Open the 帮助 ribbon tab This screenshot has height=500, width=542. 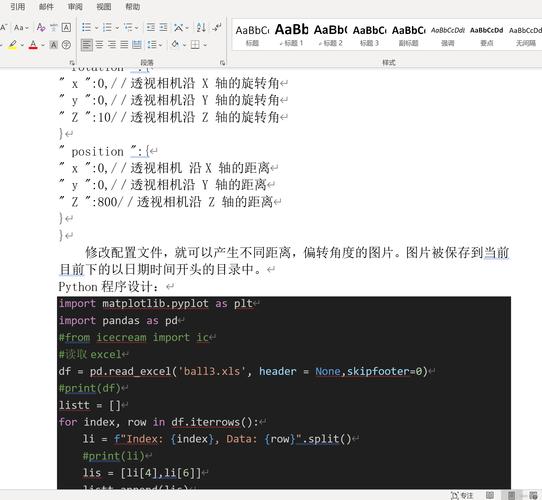pos(133,7)
